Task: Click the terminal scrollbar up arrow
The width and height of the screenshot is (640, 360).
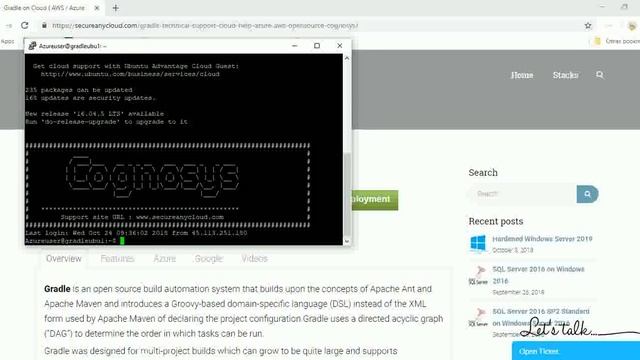Action: [347, 58]
